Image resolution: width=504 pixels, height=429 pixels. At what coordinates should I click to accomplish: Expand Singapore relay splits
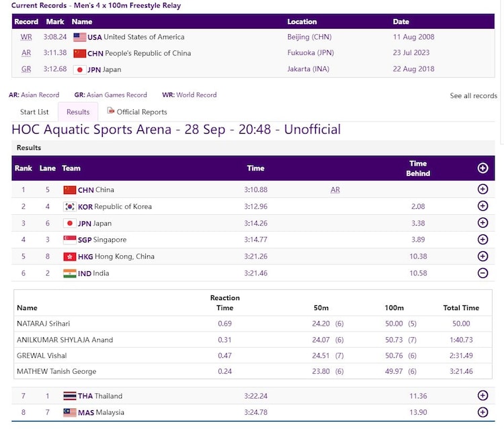click(482, 240)
